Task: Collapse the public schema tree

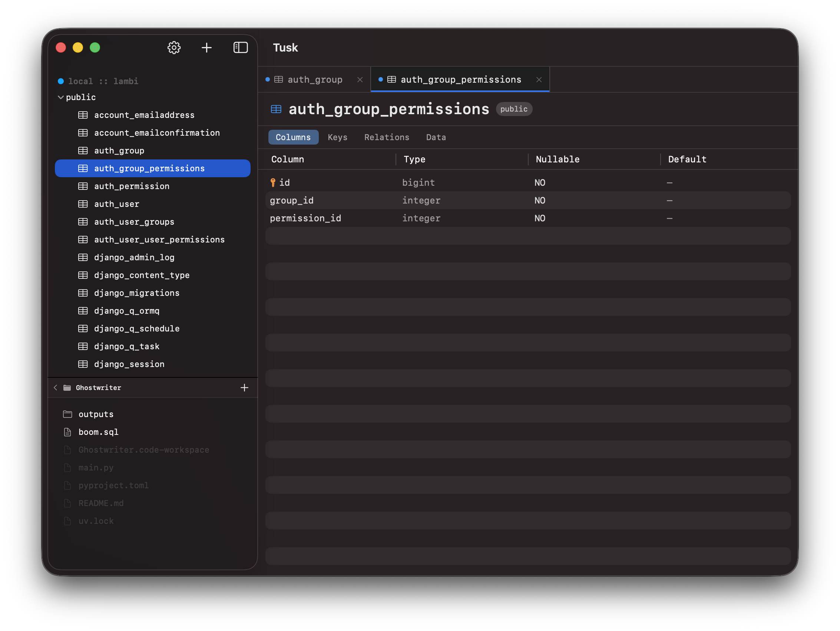Action: click(x=61, y=97)
